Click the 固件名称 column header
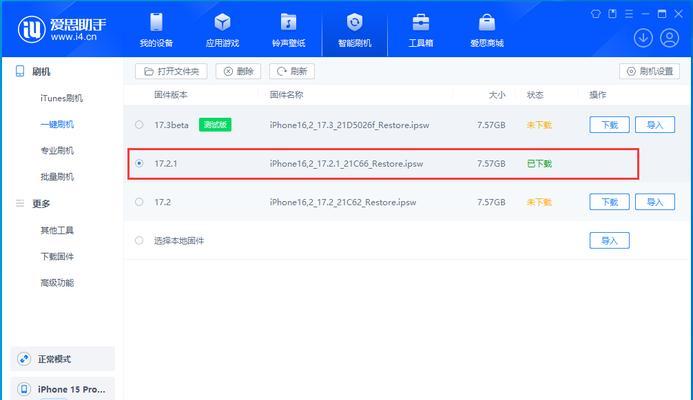Screen dimensions: 693x400 [286, 95]
